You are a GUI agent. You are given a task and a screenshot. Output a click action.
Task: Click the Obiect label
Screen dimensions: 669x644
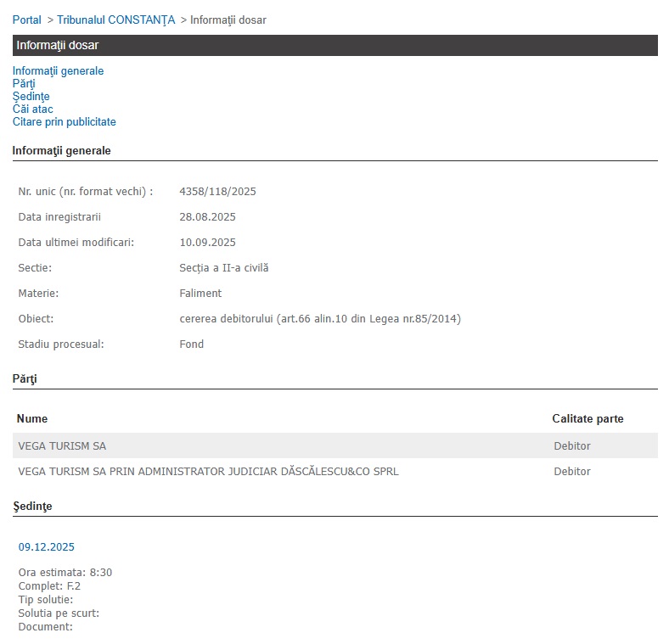36,319
